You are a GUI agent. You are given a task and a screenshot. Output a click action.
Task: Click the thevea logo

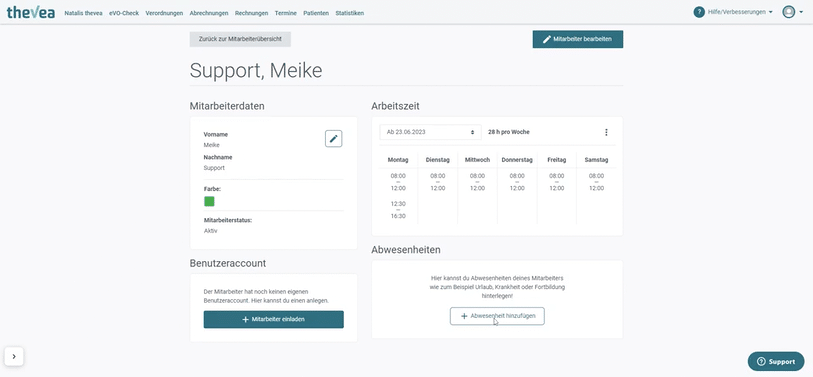point(31,12)
